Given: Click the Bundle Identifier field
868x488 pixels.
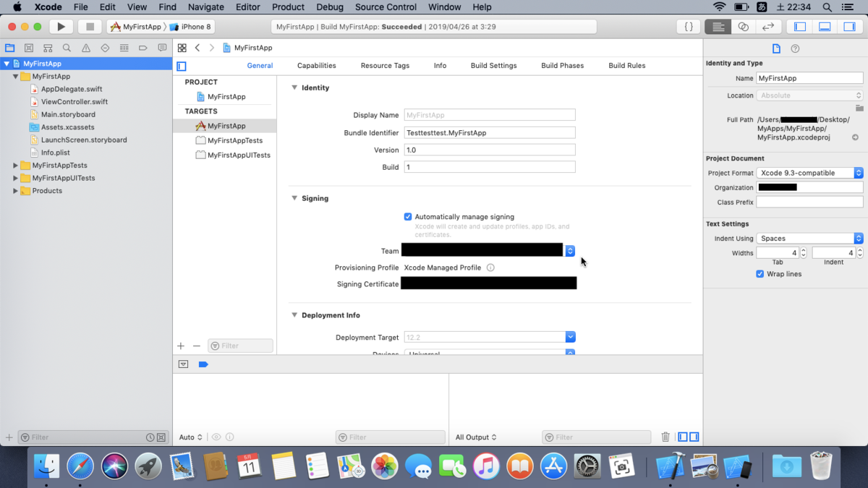Looking at the screenshot, I should point(490,133).
